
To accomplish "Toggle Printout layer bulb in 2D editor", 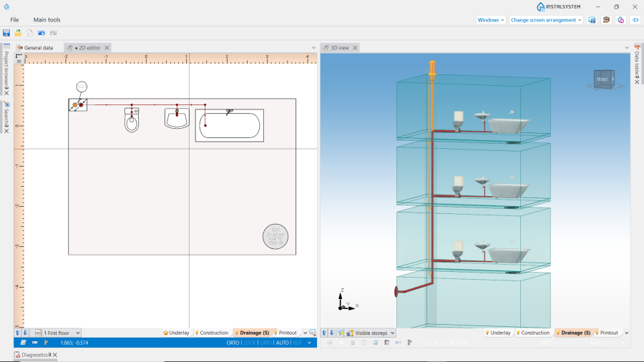I will (275, 333).
